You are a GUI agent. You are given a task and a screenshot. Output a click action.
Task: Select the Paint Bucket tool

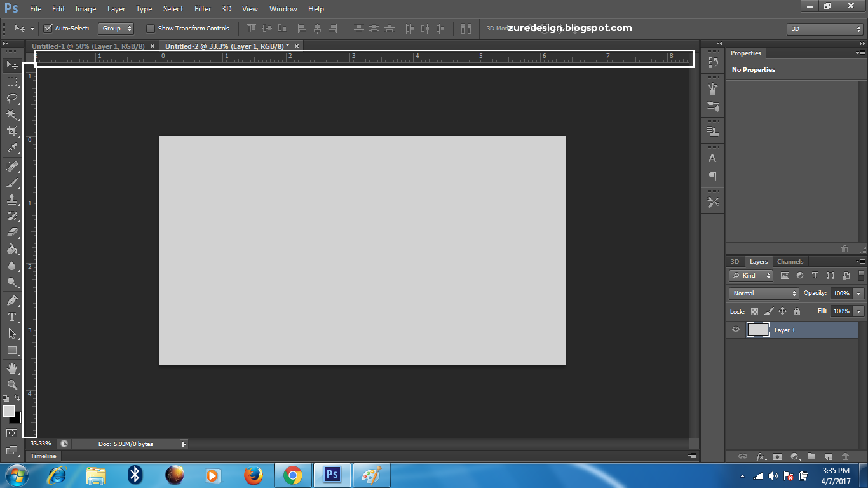pyautogui.click(x=11, y=249)
